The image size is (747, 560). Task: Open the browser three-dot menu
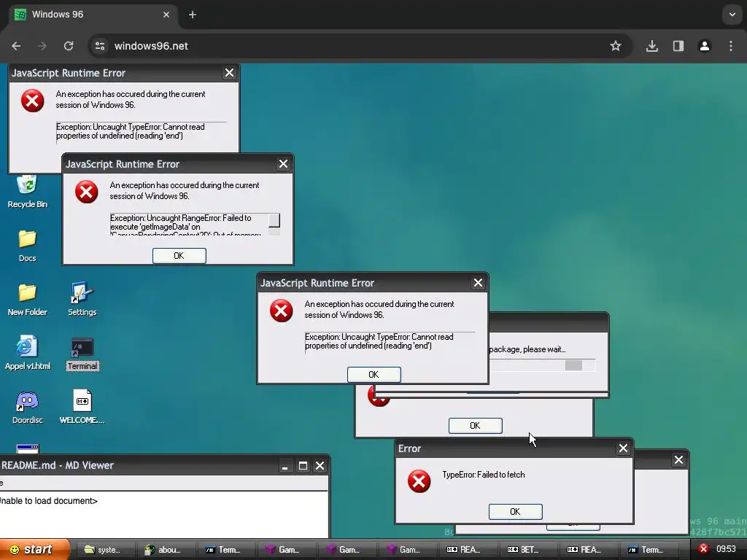(x=731, y=46)
